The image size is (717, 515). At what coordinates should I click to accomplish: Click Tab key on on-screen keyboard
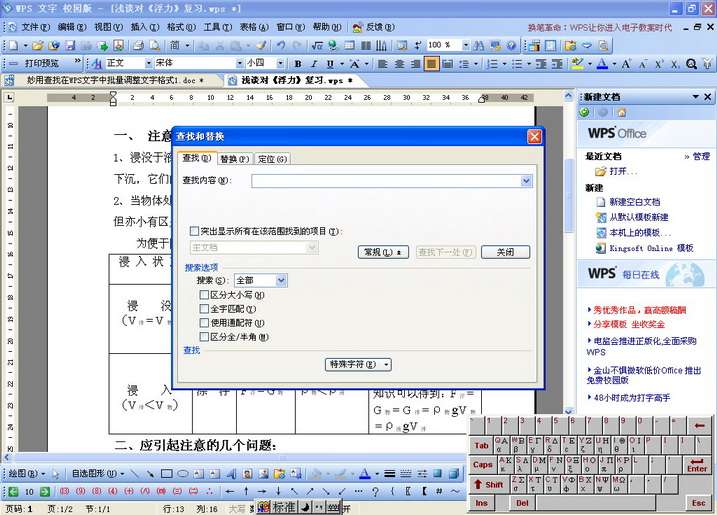pos(482,445)
